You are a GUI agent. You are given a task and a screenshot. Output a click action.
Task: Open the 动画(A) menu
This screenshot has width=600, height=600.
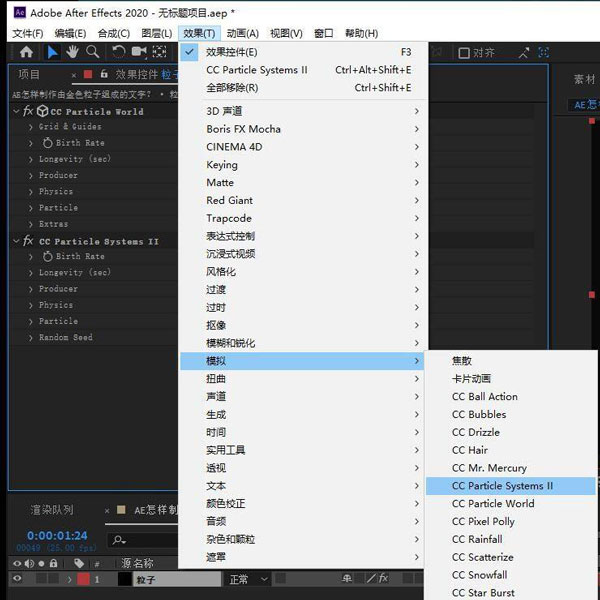pos(243,34)
